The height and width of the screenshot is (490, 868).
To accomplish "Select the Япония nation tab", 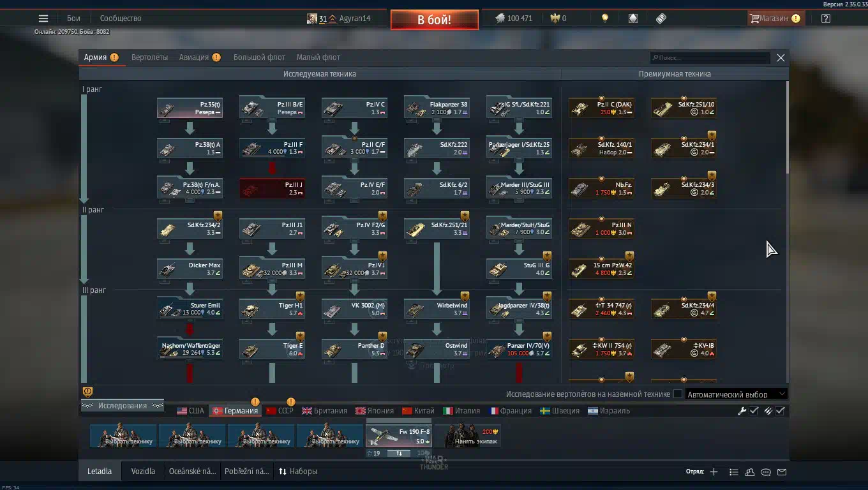I will [x=375, y=411].
